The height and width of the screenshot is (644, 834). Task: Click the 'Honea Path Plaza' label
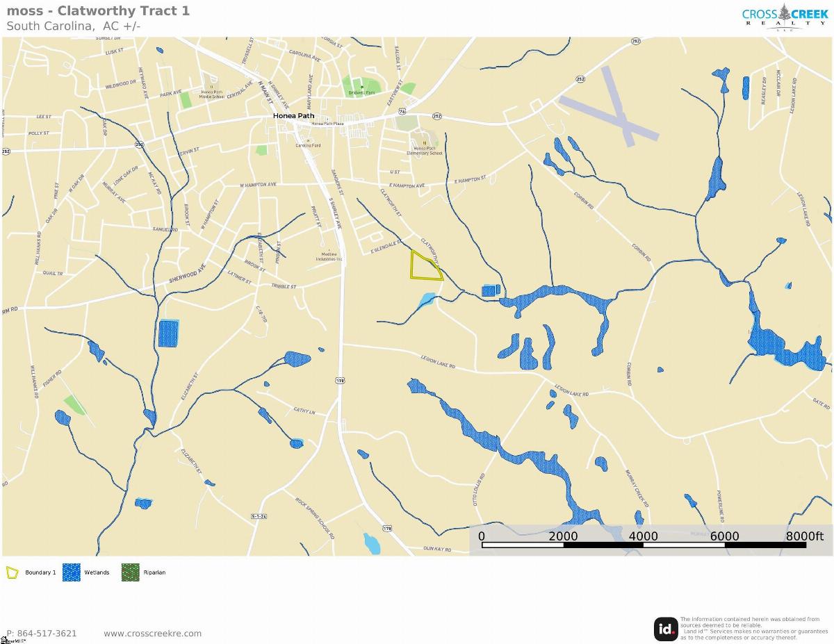pos(328,124)
